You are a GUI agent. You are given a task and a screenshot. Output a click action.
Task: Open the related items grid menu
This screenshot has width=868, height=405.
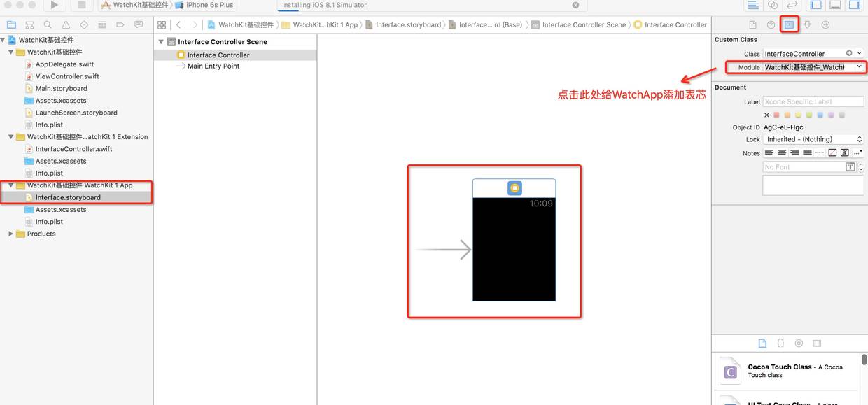pyautogui.click(x=162, y=24)
